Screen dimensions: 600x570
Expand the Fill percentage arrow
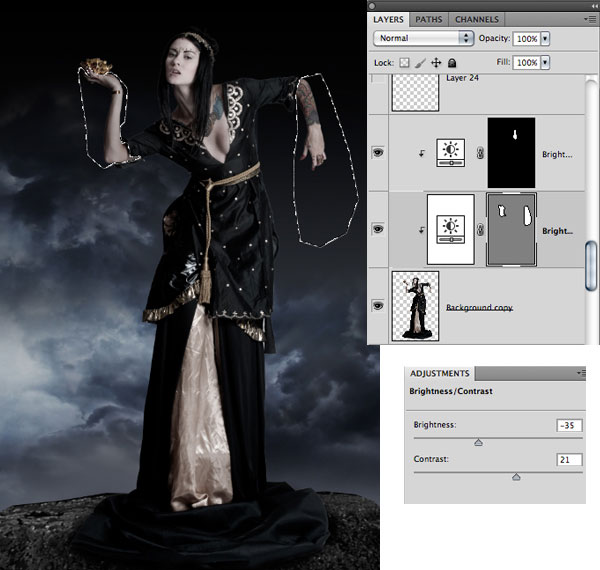coord(545,62)
